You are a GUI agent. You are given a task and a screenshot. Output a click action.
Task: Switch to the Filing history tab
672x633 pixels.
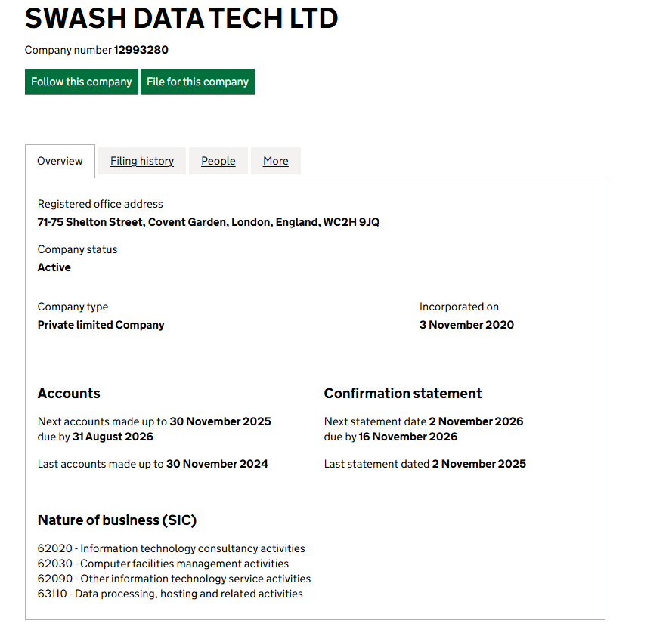(142, 161)
